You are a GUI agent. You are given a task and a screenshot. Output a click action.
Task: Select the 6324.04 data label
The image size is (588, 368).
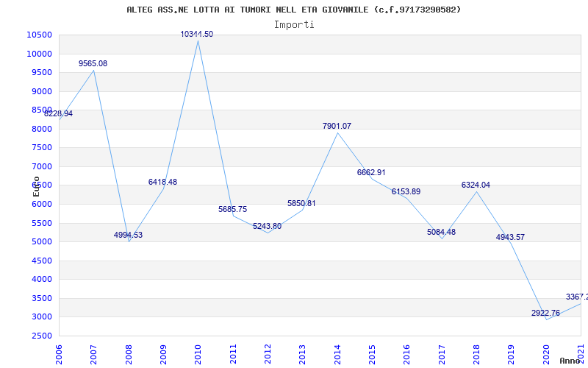pyautogui.click(x=476, y=185)
